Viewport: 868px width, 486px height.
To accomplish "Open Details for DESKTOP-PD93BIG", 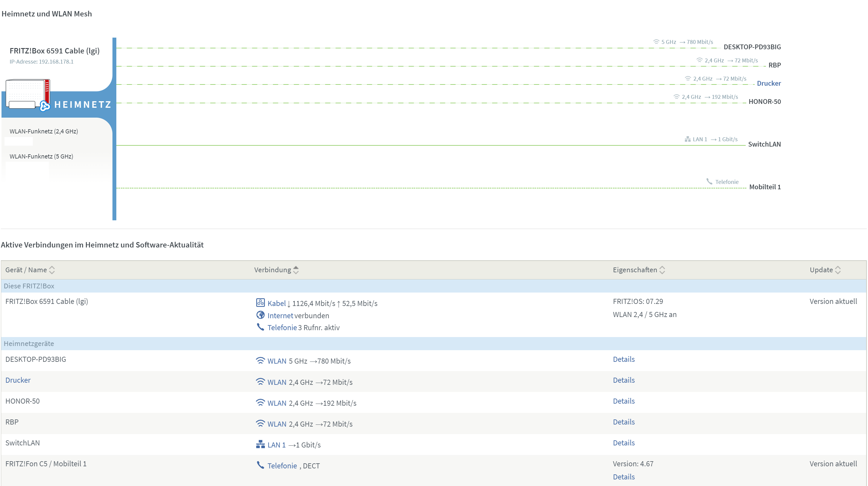I will [x=624, y=359].
